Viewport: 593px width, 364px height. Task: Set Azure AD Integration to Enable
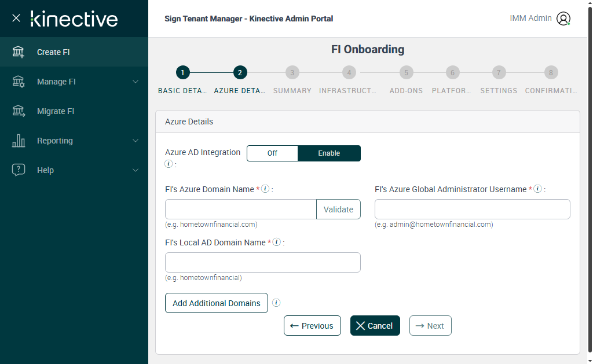click(329, 153)
